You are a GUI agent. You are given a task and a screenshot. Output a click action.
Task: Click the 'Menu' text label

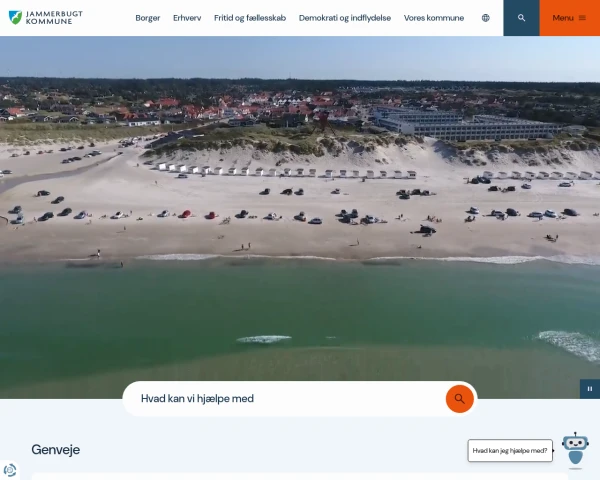pyautogui.click(x=563, y=18)
